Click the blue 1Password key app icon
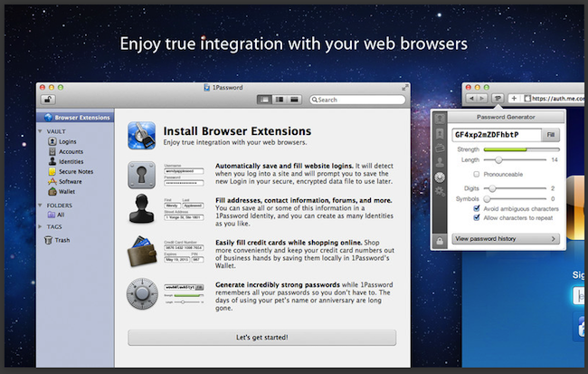This screenshot has height=374, width=588. pyautogui.click(x=141, y=136)
